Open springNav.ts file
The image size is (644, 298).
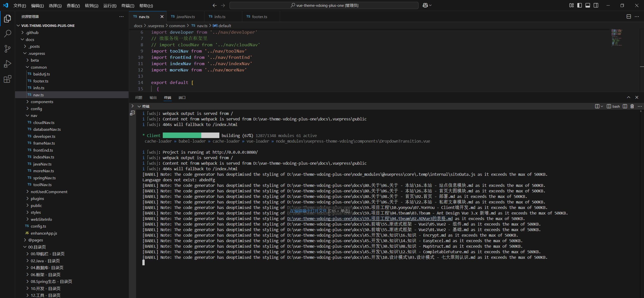(x=72, y=178)
